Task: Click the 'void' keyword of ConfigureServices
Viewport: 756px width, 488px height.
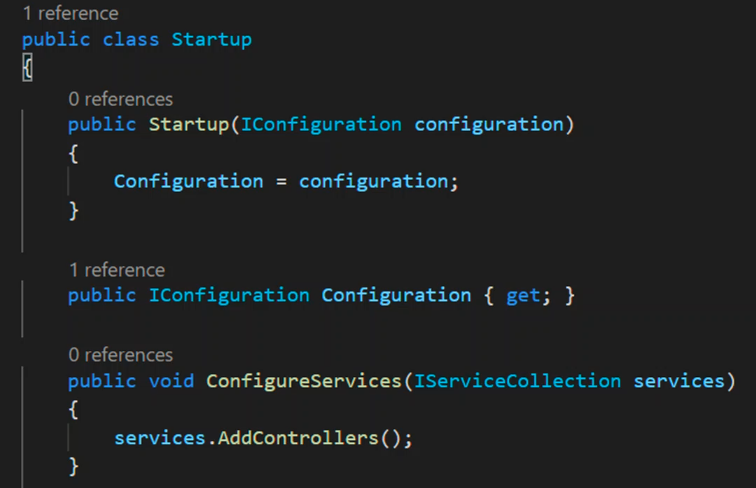Action: tap(171, 381)
